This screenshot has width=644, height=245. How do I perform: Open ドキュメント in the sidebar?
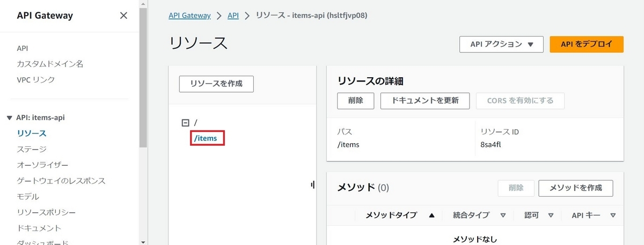point(39,228)
